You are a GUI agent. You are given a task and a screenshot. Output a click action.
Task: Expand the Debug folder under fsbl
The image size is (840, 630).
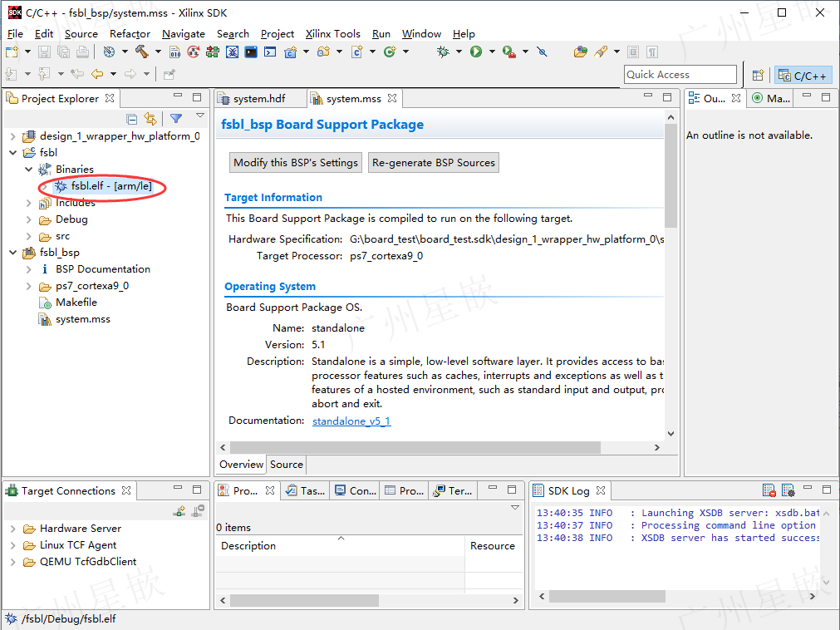(29, 219)
